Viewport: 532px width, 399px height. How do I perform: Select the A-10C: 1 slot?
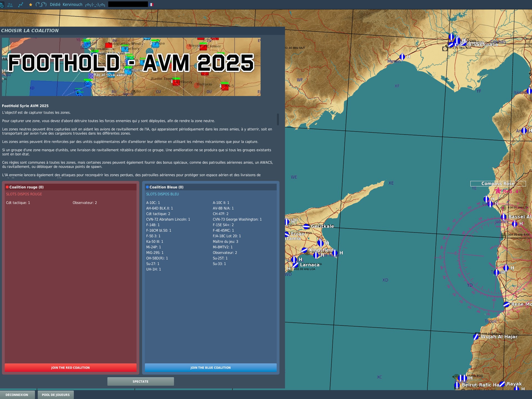(x=153, y=203)
